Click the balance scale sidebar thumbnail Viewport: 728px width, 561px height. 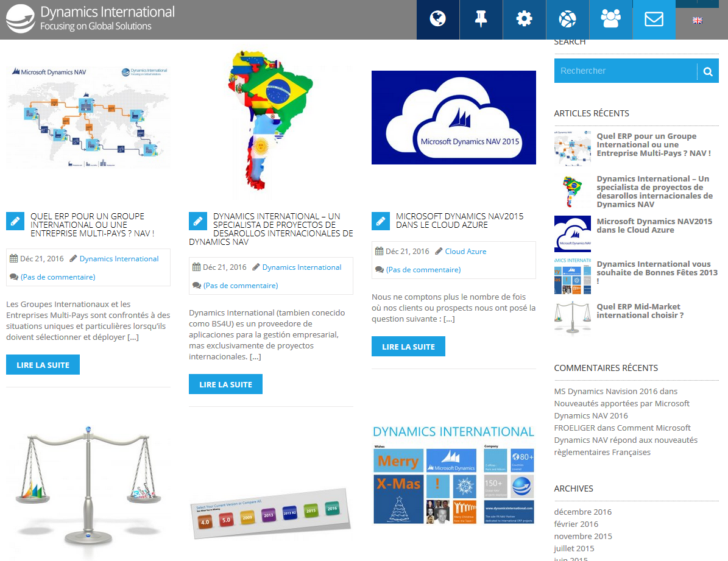point(572,316)
